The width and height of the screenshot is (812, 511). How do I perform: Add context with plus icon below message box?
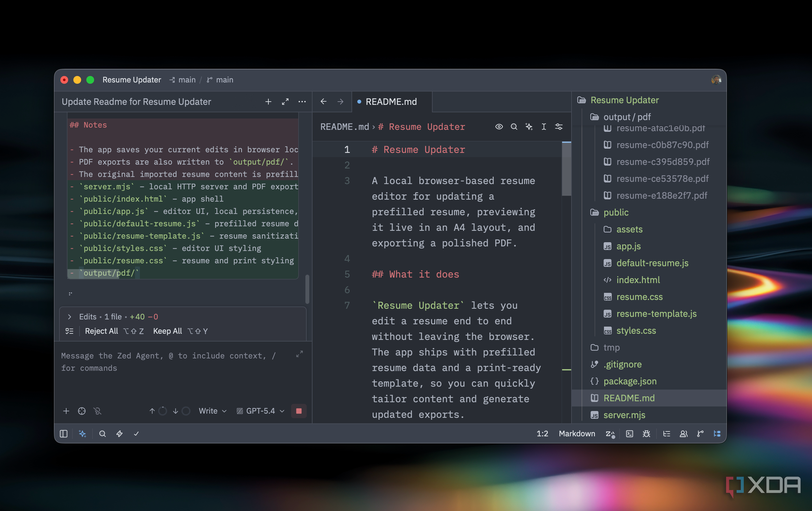pos(66,411)
